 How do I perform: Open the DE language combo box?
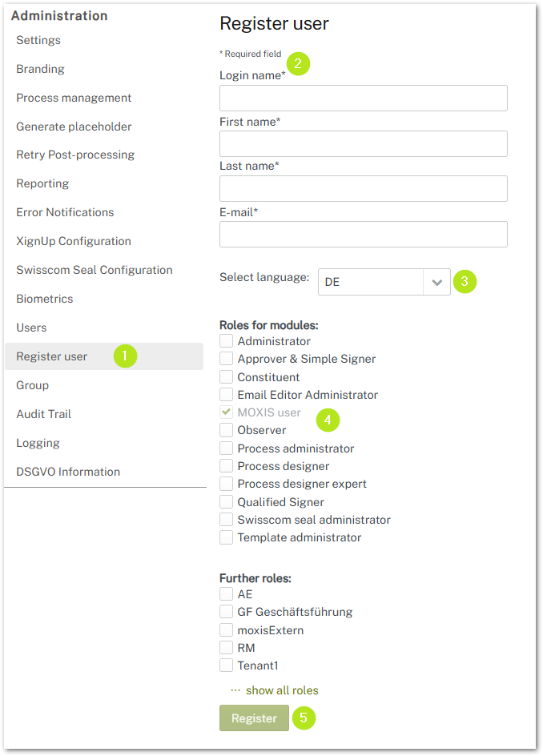click(371, 282)
